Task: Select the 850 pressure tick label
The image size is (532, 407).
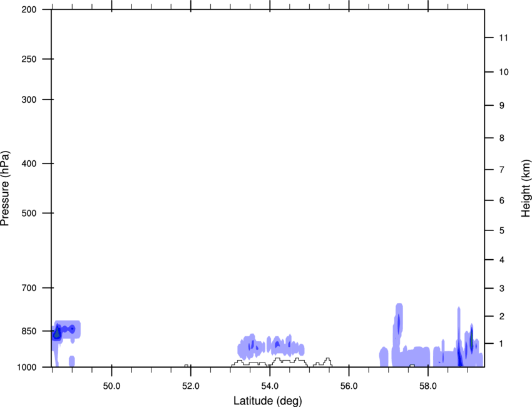Action: click(29, 331)
